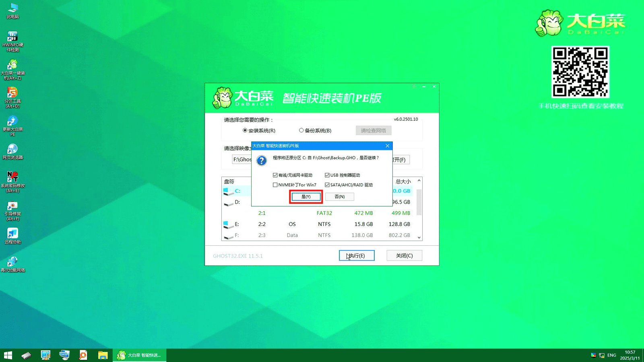Select 更新大白菜PE desktop icon
This screenshot has height=362, width=644.
pos(12,126)
